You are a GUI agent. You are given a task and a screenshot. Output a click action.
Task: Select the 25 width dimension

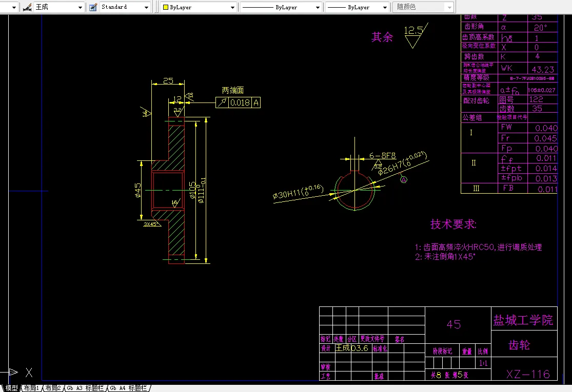click(x=168, y=80)
